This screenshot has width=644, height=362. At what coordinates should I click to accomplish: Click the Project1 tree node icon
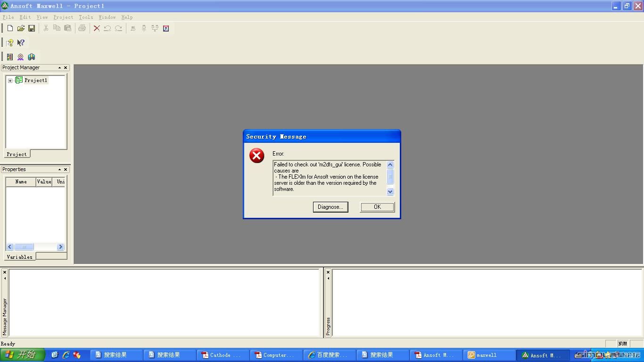pos(19,80)
